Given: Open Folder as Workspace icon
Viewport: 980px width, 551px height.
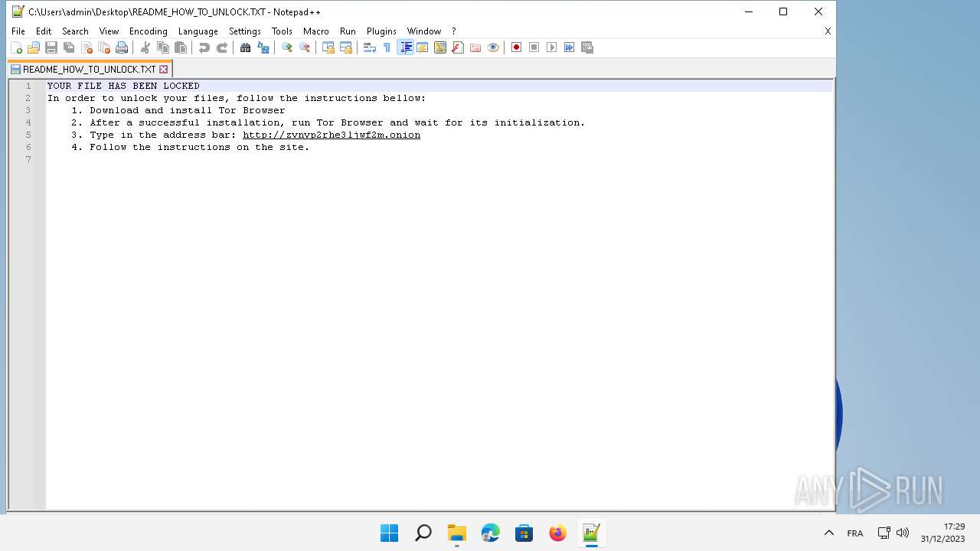Looking at the screenshot, I should click(475, 47).
